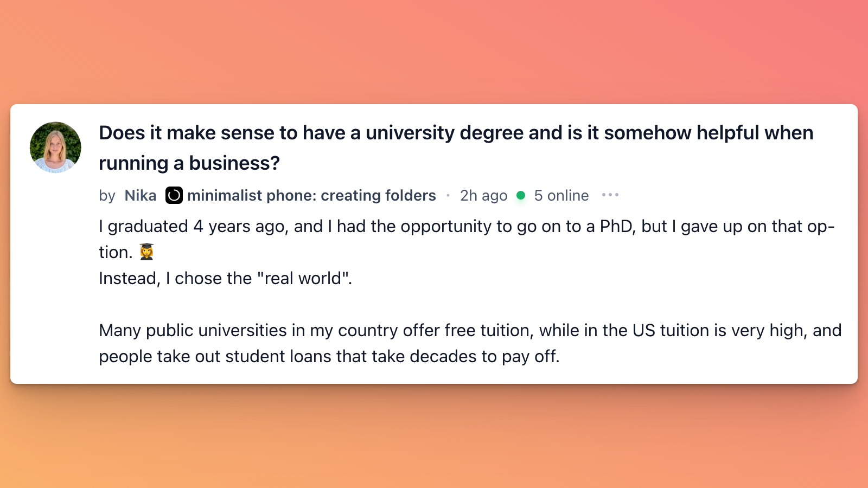This screenshot has width=868, height=488.
Task: Click the title line 'running a business?'
Action: (x=189, y=163)
